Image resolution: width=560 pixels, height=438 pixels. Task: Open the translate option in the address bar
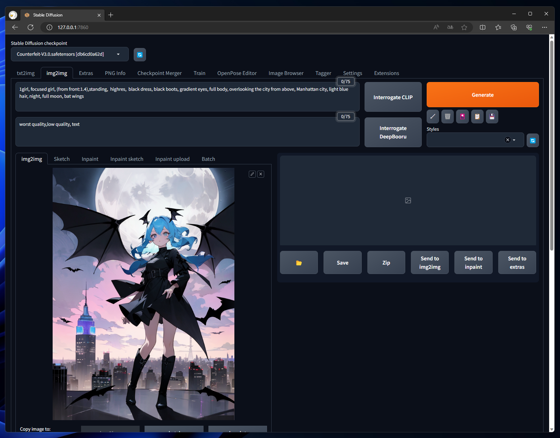[450, 27]
